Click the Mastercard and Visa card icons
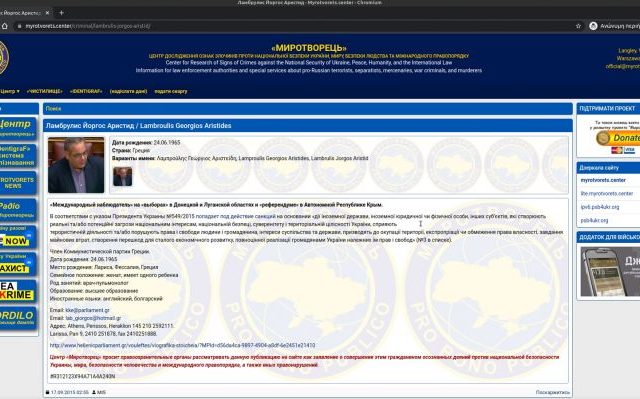 623,151
